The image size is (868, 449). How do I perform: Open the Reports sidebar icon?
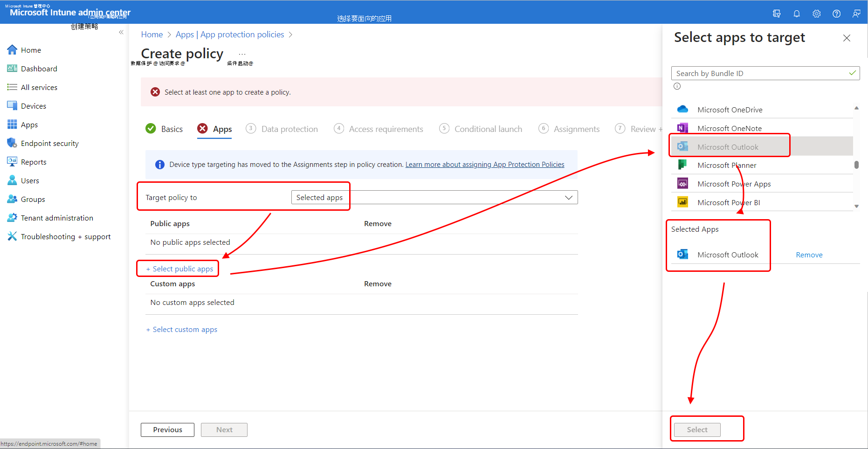click(12, 162)
